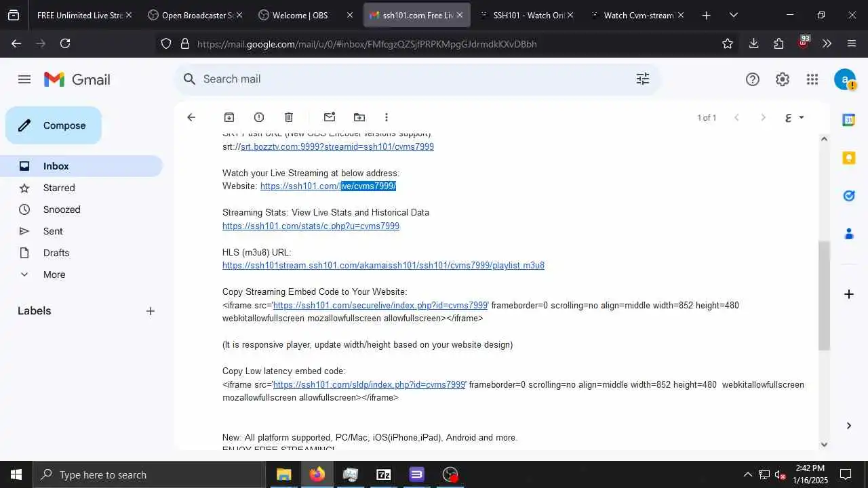Open the Drafts folder
The width and height of the screenshot is (868, 488).
[x=81, y=253]
